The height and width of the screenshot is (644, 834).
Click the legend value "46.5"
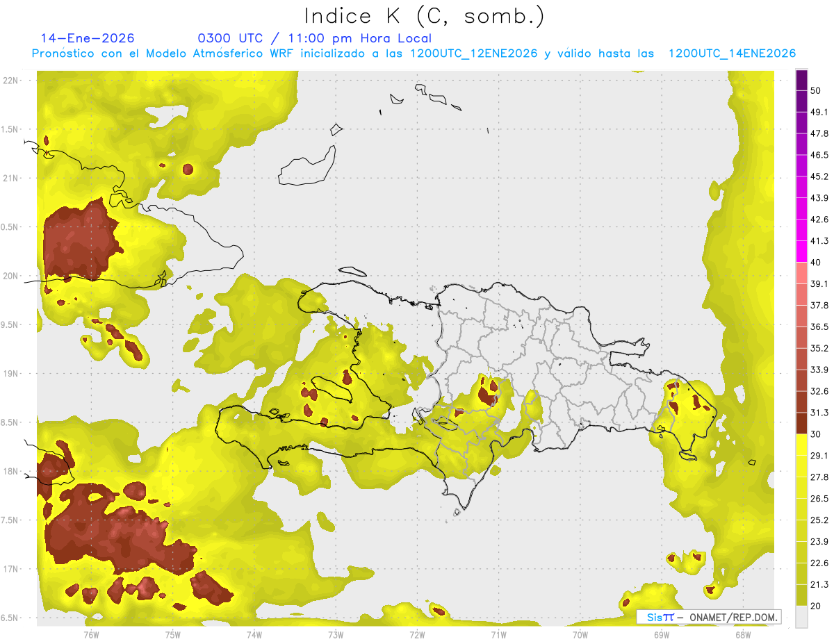pos(819,156)
